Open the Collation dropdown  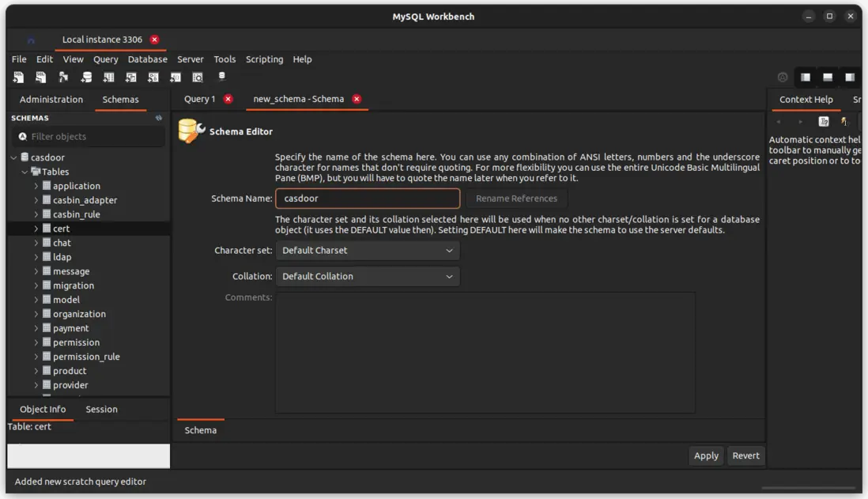tap(368, 277)
